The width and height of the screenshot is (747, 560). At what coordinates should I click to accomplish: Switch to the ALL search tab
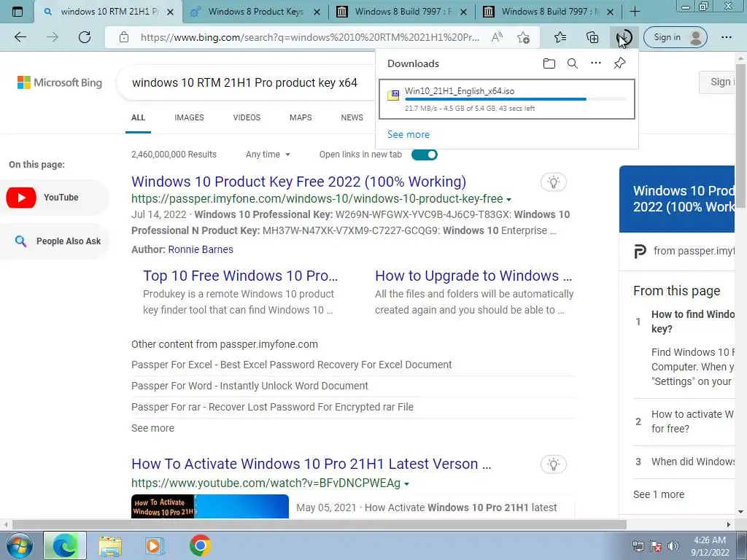pyautogui.click(x=138, y=117)
